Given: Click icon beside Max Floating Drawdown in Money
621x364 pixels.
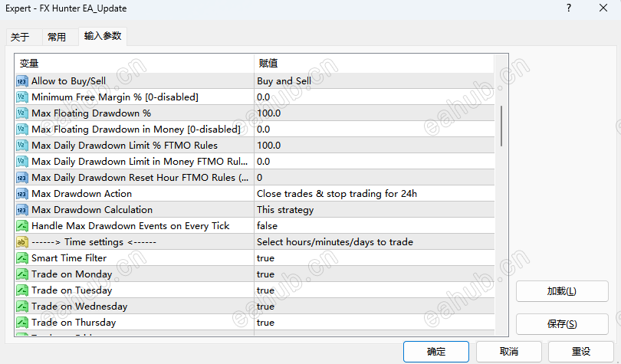Looking at the screenshot, I should point(21,130).
